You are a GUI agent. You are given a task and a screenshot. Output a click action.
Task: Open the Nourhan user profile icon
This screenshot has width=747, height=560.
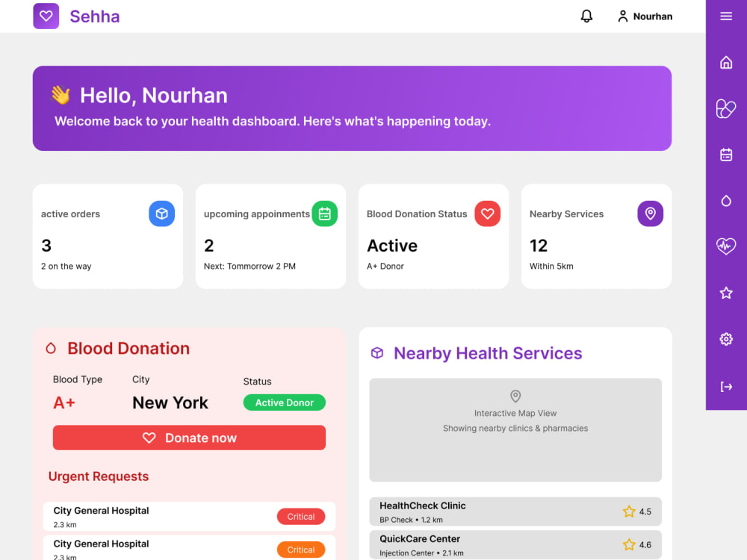coord(622,16)
